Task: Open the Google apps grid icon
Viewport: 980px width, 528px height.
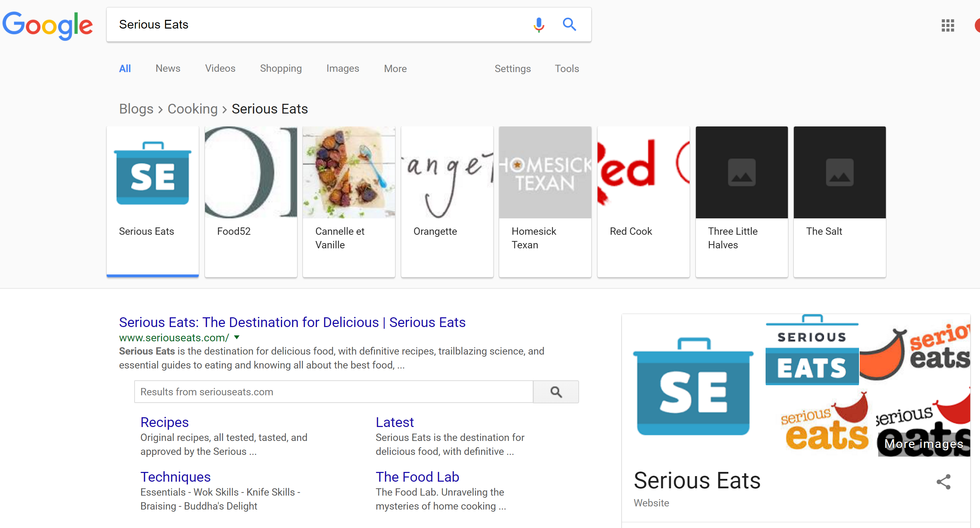Action: tap(947, 25)
